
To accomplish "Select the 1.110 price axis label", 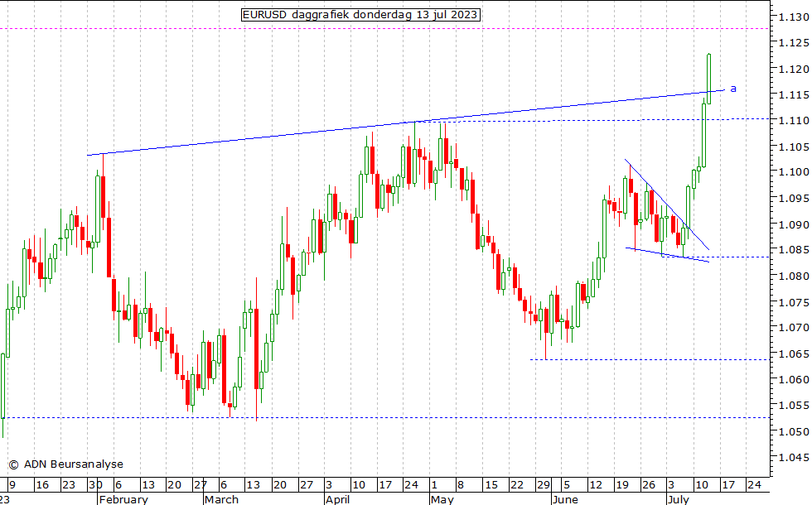I will click(794, 121).
